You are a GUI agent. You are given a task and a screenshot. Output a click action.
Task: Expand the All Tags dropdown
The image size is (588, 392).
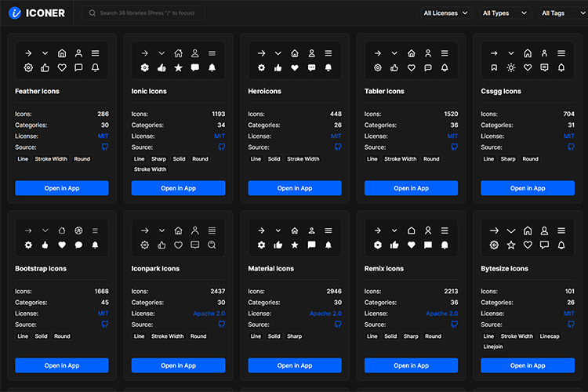pyautogui.click(x=561, y=13)
